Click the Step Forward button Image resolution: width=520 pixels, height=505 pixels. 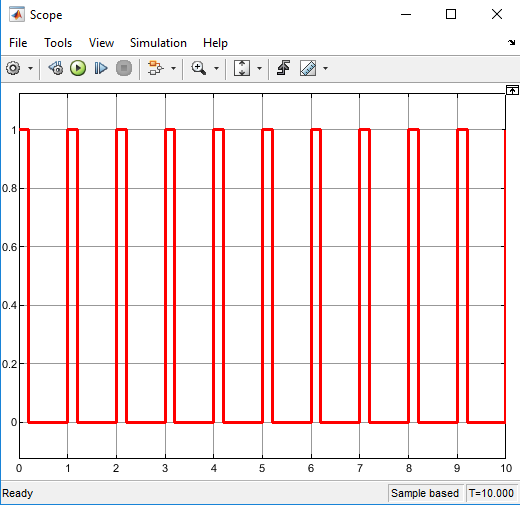101,68
